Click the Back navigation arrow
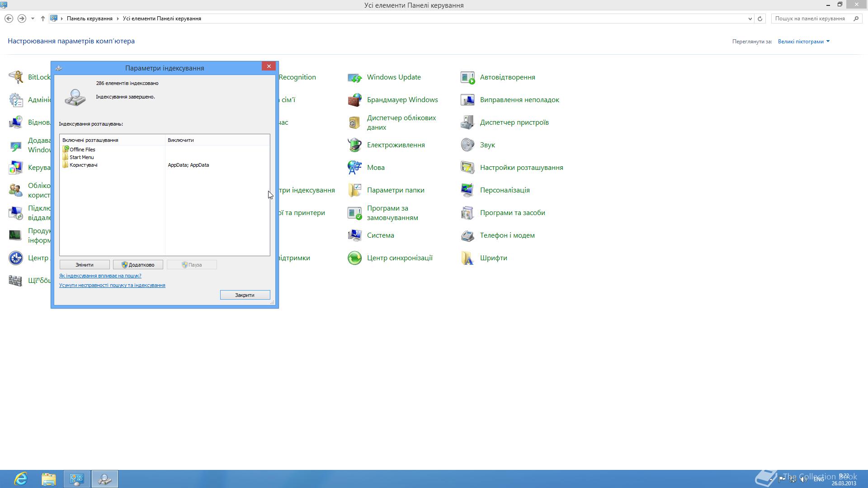 (9, 19)
